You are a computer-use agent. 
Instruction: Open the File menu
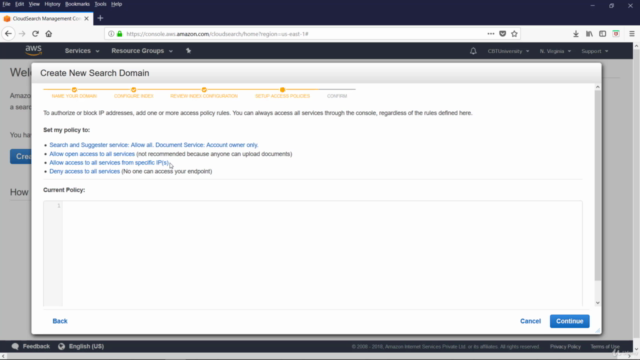[6, 4]
